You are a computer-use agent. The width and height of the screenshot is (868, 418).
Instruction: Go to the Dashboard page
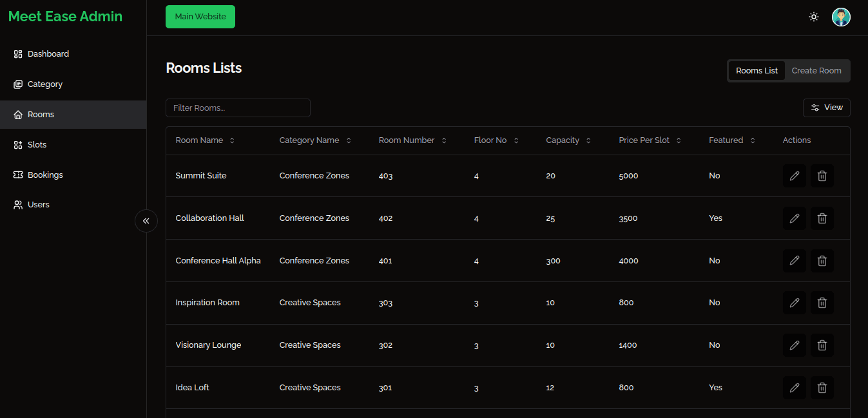48,54
